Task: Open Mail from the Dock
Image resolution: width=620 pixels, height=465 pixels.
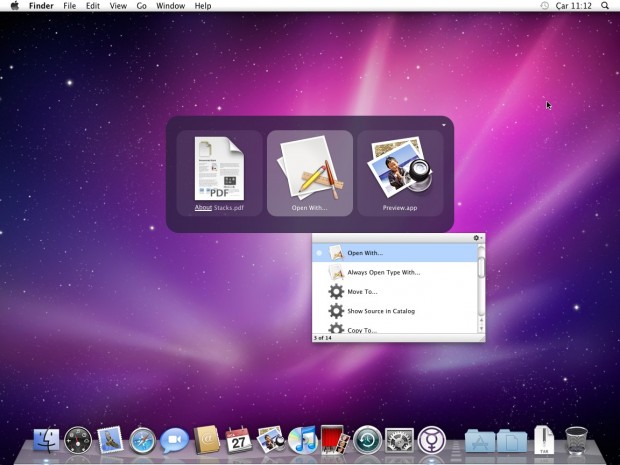Action: point(110,440)
